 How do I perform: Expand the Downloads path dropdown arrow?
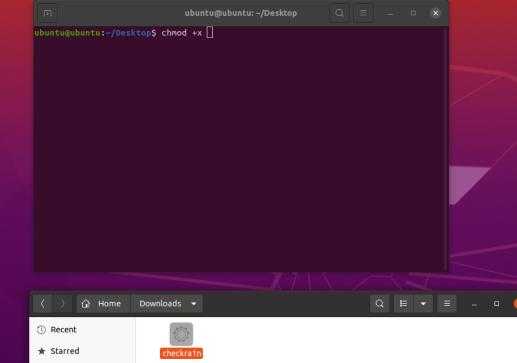[x=194, y=304]
